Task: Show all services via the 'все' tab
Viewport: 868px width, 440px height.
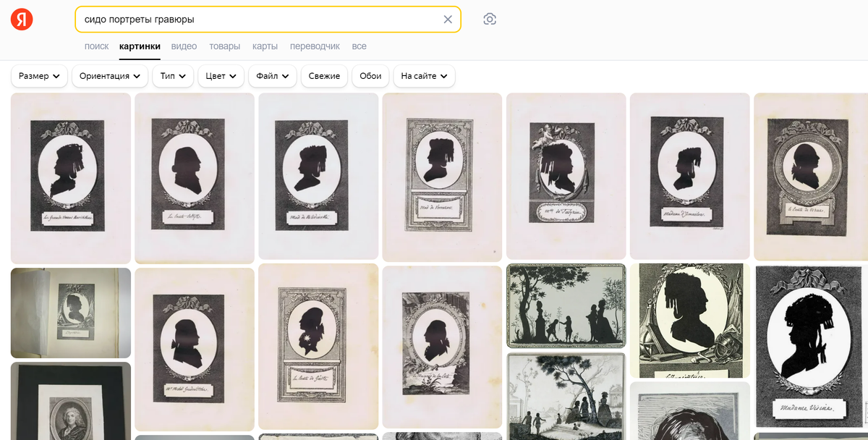Action: tap(359, 46)
